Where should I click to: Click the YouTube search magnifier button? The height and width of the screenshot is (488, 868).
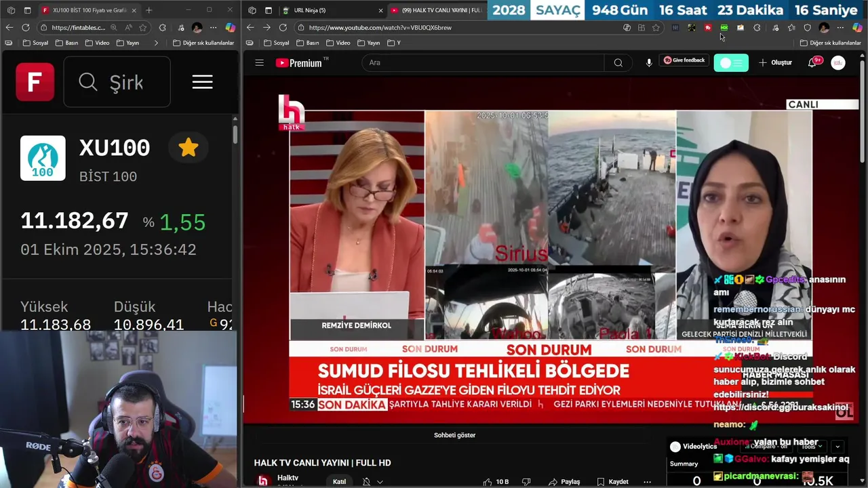(x=618, y=62)
